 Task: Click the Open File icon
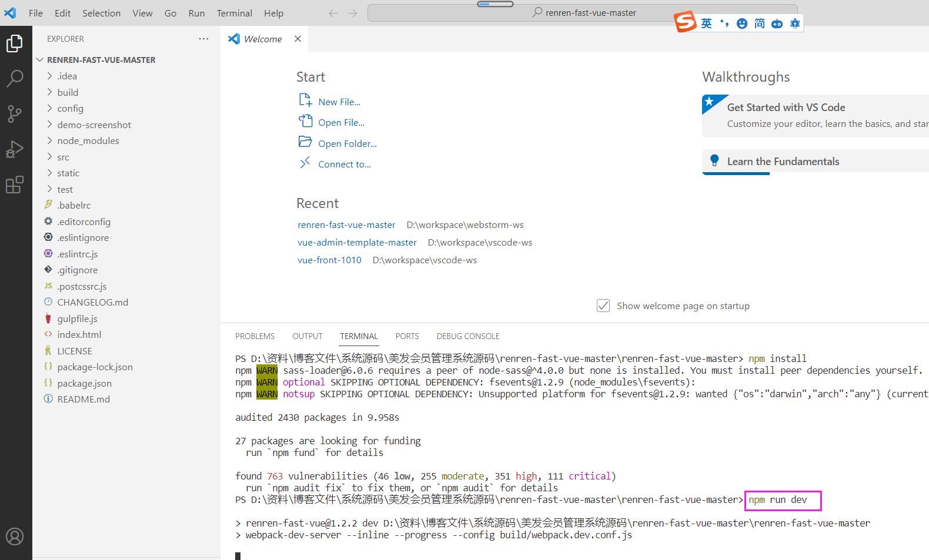click(305, 121)
